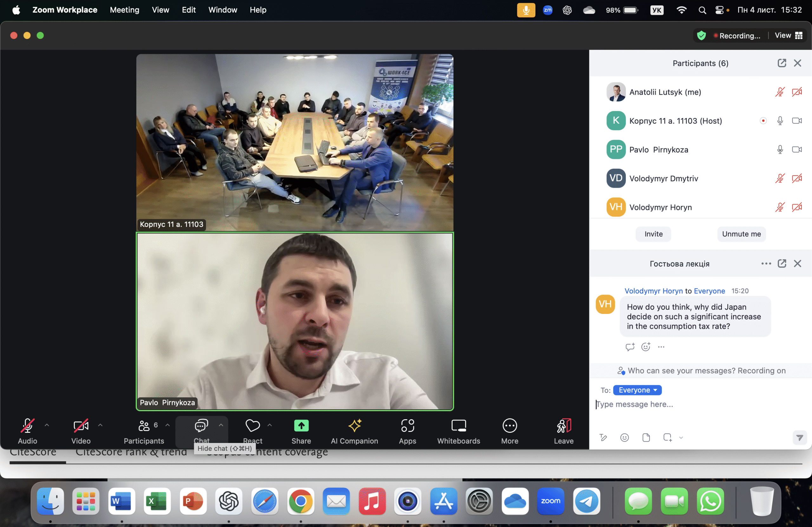Click the More options toolbar icon

pyautogui.click(x=509, y=426)
